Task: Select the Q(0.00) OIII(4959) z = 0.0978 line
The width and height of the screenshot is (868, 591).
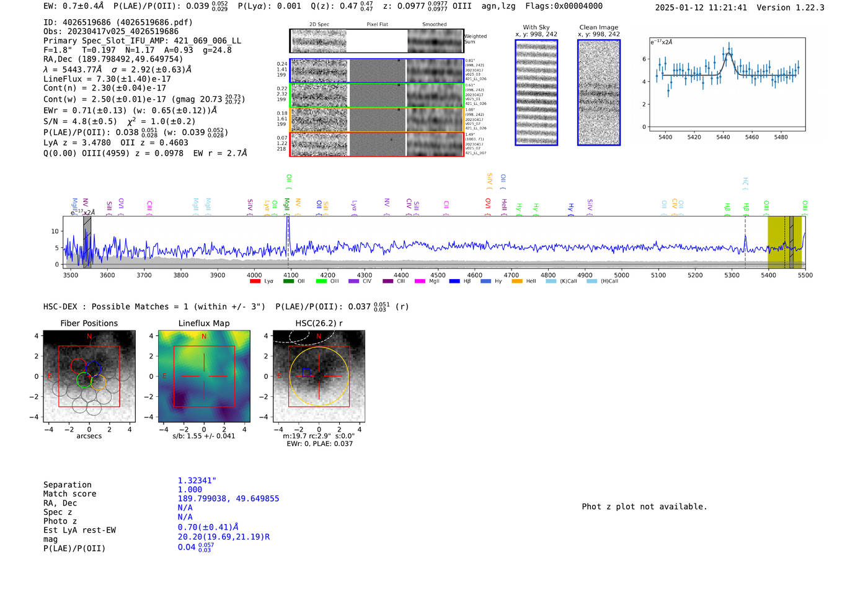Action: pyautogui.click(x=145, y=153)
